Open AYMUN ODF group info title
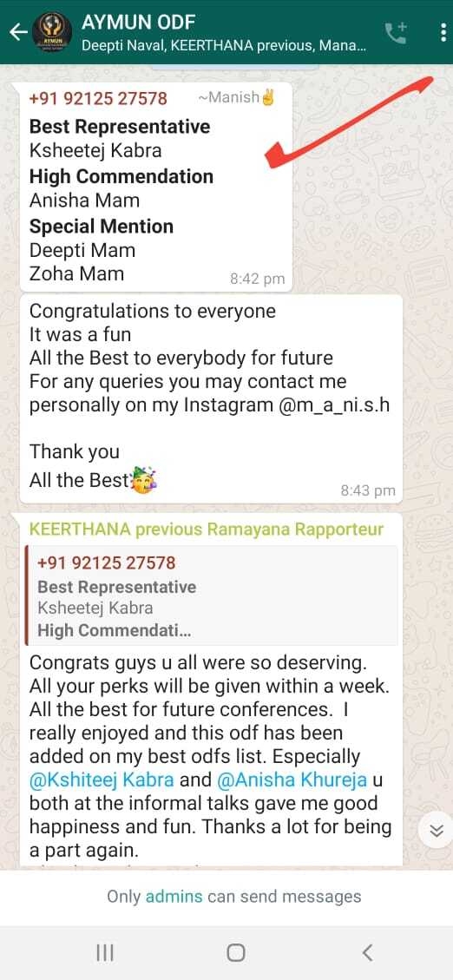Viewport: 453px width, 980px height. point(139,23)
